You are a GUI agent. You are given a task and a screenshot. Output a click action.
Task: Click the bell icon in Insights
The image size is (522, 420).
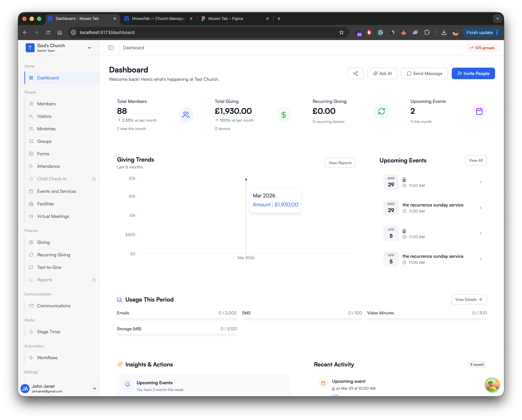128,384
